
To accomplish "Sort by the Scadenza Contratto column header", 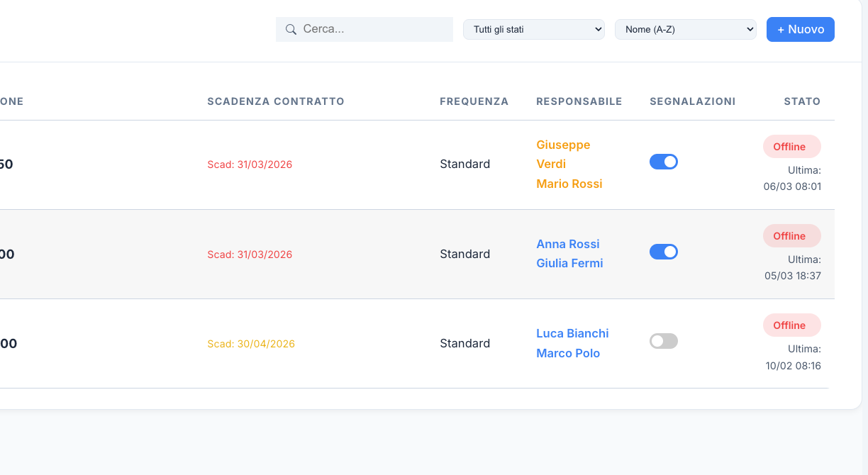I will [x=275, y=101].
